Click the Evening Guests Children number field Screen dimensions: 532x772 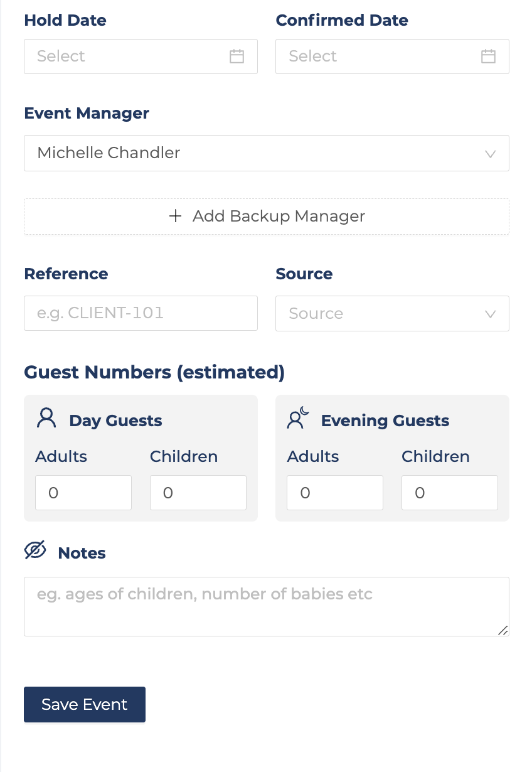click(450, 493)
